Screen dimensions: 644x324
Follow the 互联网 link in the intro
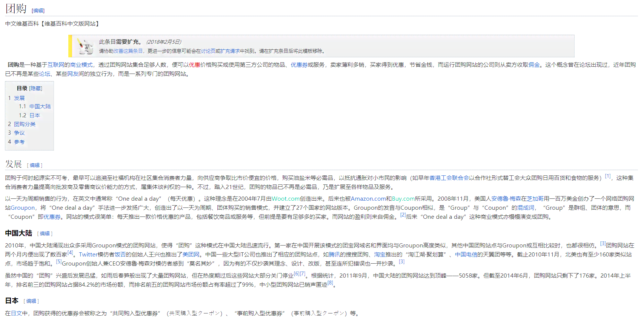click(x=56, y=65)
